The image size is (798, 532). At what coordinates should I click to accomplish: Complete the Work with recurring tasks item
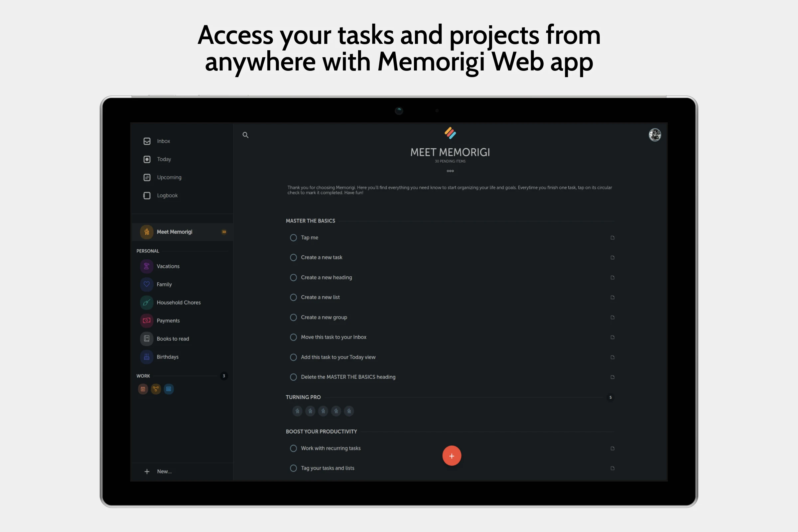pyautogui.click(x=293, y=448)
